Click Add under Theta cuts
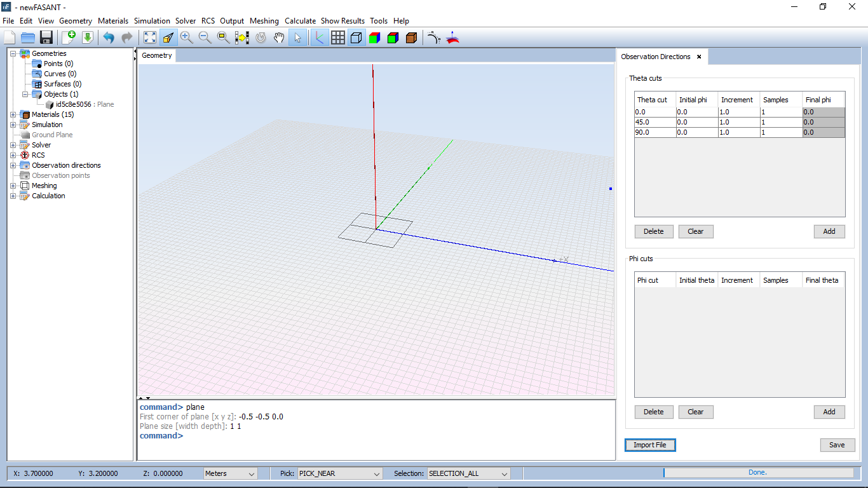Image resolution: width=868 pixels, height=488 pixels. click(x=829, y=231)
